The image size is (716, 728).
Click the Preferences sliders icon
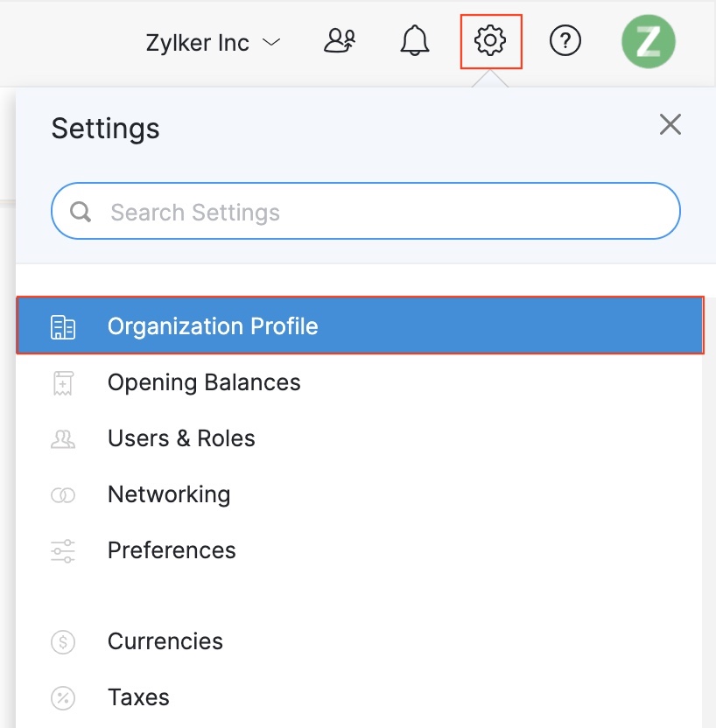click(x=62, y=549)
